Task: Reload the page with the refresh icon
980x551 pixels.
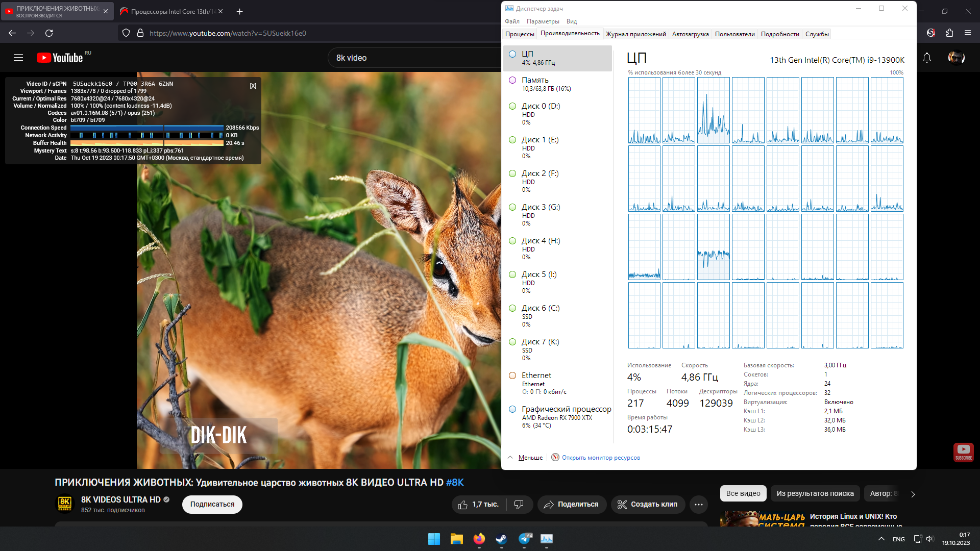Action: click(x=49, y=33)
